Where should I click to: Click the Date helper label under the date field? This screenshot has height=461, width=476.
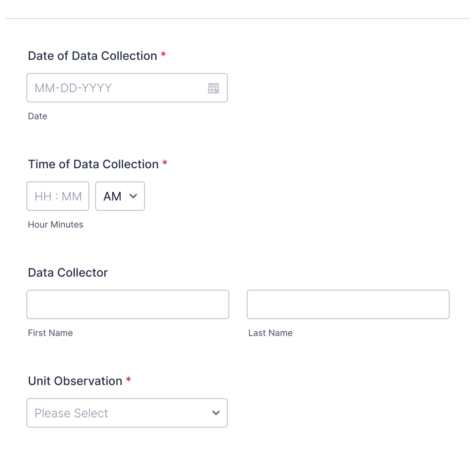37,116
